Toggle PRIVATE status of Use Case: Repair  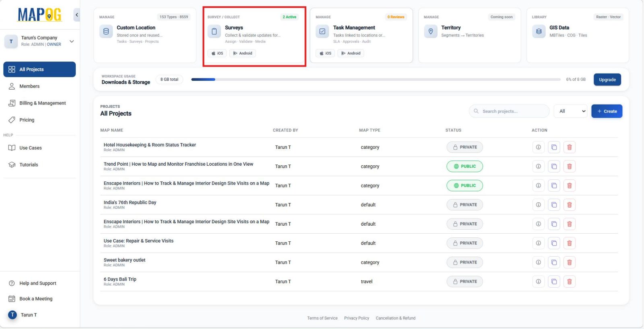(464, 243)
